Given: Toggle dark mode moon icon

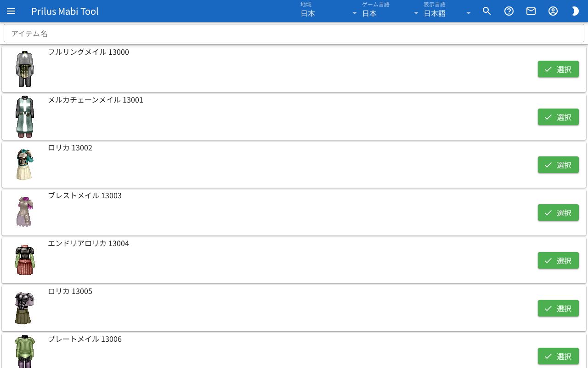Looking at the screenshot, I should [x=575, y=11].
